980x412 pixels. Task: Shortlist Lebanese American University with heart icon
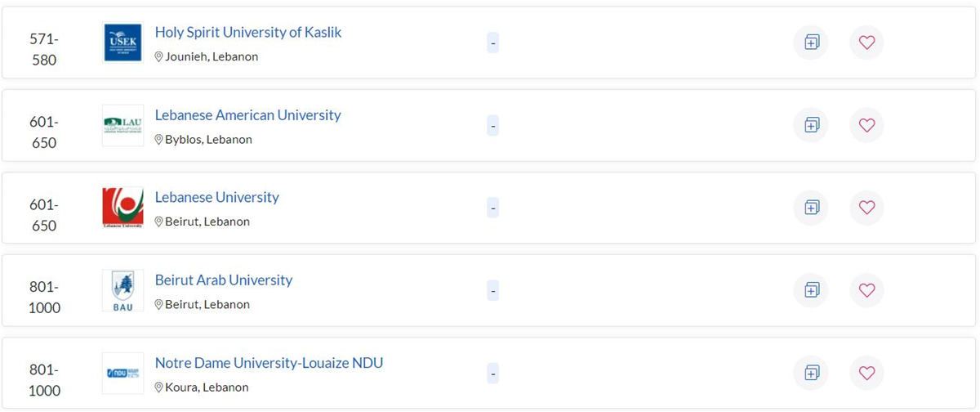point(866,125)
